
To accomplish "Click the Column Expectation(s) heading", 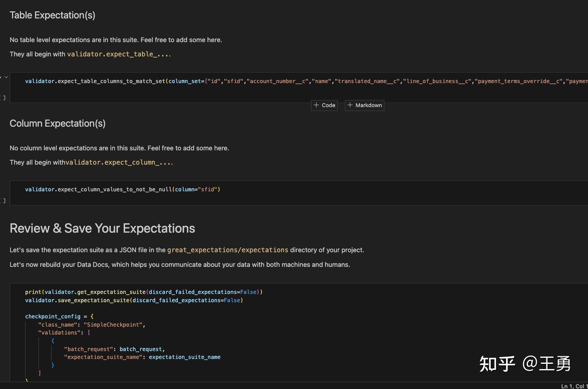I will (x=57, y=123).
